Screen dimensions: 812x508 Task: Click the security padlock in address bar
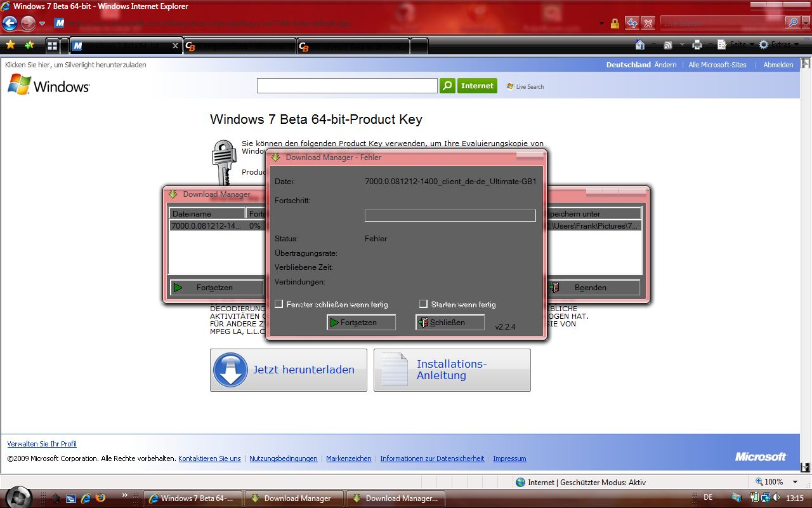pyautogui.click(x=615, y=23)
